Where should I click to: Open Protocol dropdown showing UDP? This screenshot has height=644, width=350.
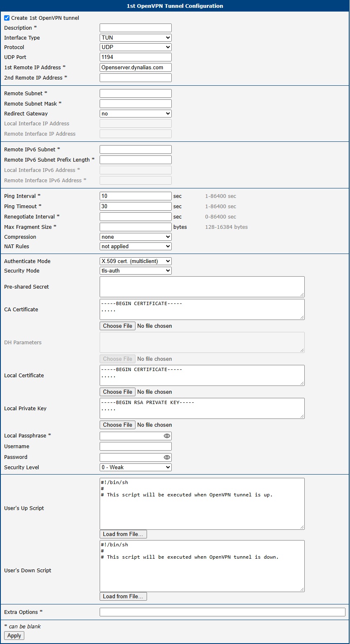(135, 47)
